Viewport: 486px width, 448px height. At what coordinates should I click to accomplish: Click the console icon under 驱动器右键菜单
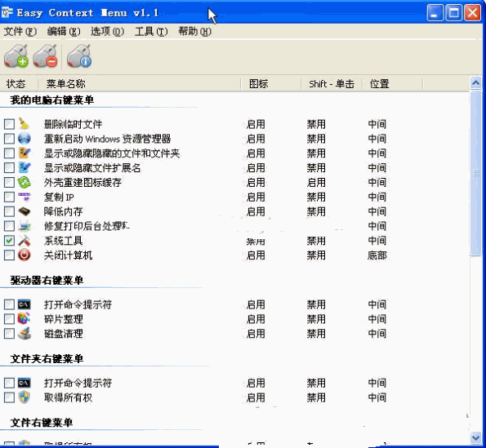[24, 304]
